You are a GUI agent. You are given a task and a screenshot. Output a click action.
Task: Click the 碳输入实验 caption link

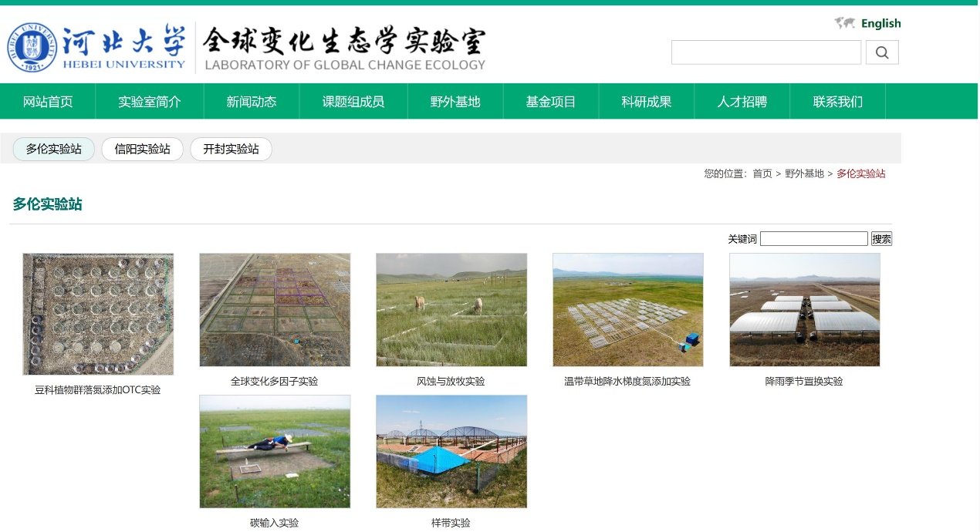(274, 523)
